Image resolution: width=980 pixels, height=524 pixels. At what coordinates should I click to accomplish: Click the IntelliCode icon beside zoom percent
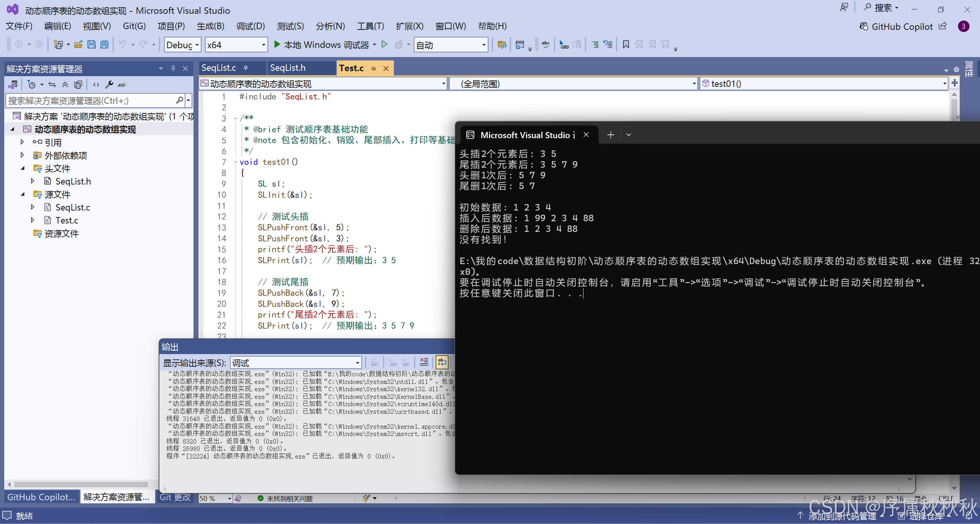tap(238, 498)
